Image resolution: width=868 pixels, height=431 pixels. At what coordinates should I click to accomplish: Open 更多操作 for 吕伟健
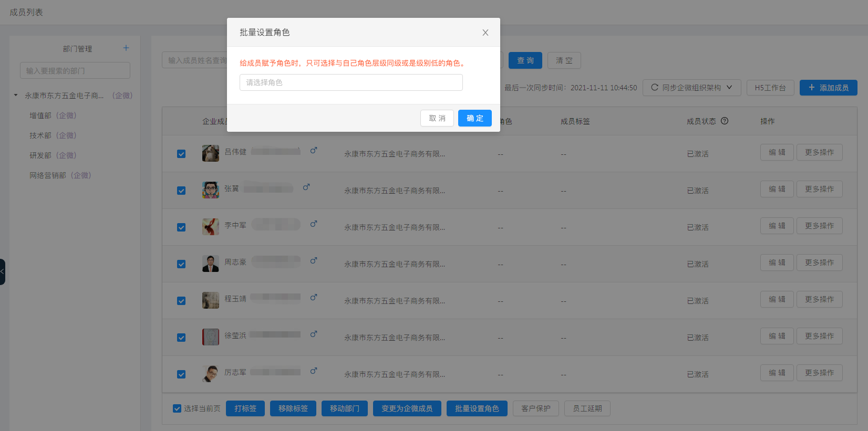tap(820, 152)
